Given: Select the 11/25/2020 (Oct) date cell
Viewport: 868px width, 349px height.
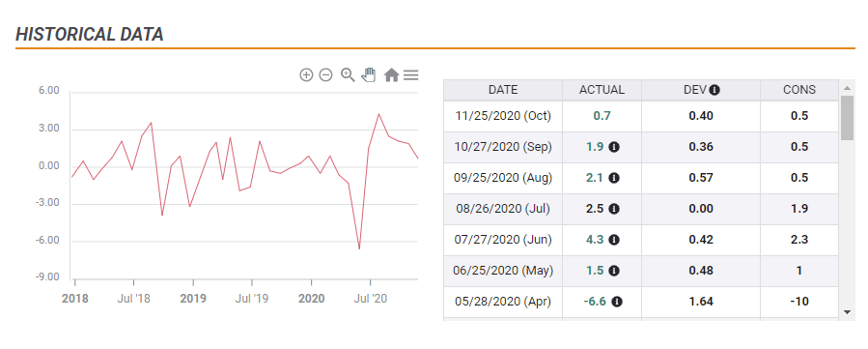Looking at the screenshot, I should [x=503, y=116].
